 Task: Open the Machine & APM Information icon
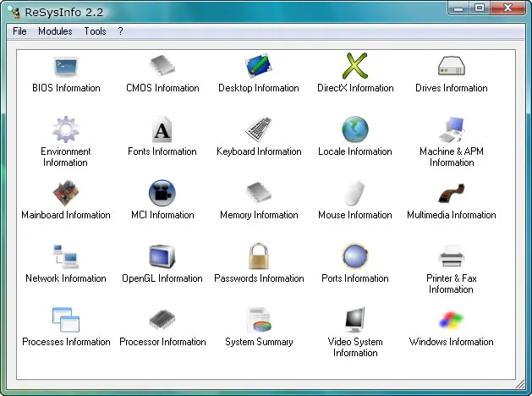pyautogui.click(x=452, y=129)
